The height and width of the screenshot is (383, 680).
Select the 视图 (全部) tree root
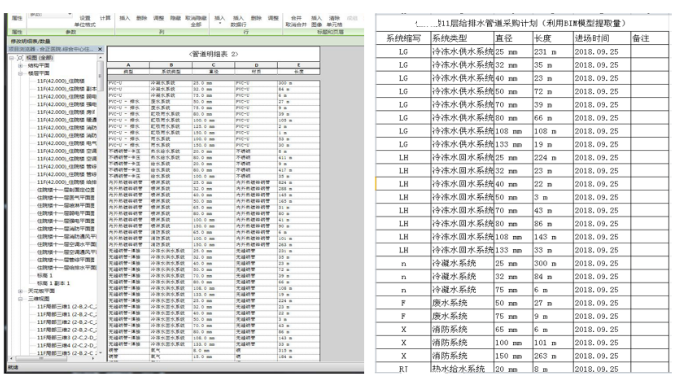click(x=39, y=58)
